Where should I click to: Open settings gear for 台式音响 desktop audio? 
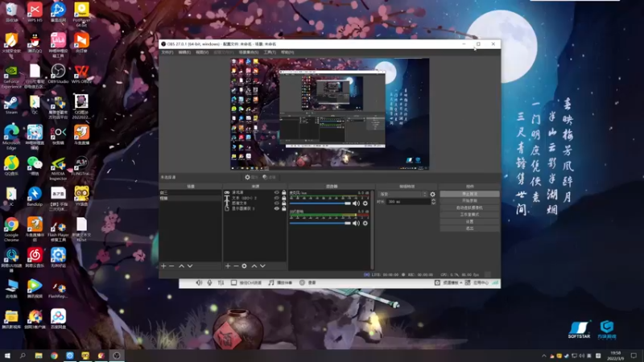tap(365, 224)
